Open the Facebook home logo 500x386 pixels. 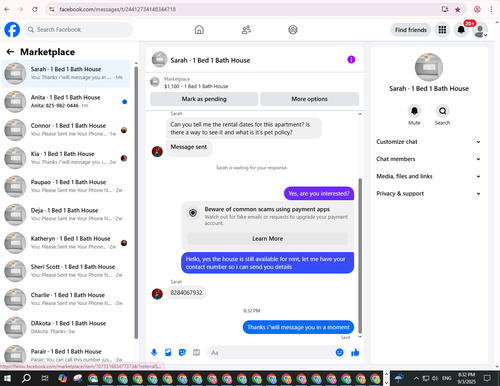pyautogui.click(x=12, y=30)
